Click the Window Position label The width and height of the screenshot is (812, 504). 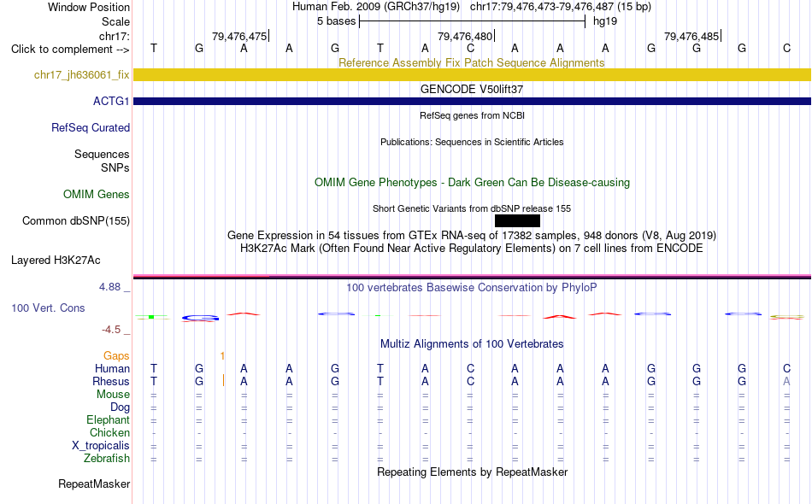coord(89,7)
